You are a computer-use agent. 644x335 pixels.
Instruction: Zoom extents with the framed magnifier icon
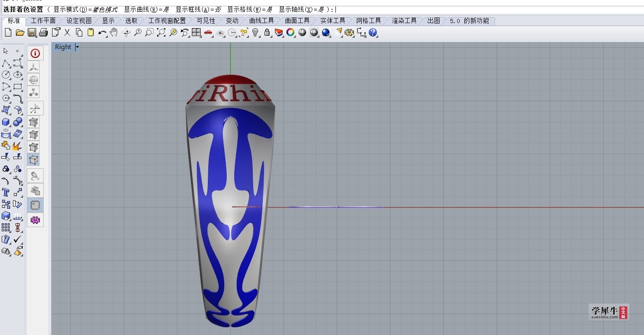coord(161,32)
